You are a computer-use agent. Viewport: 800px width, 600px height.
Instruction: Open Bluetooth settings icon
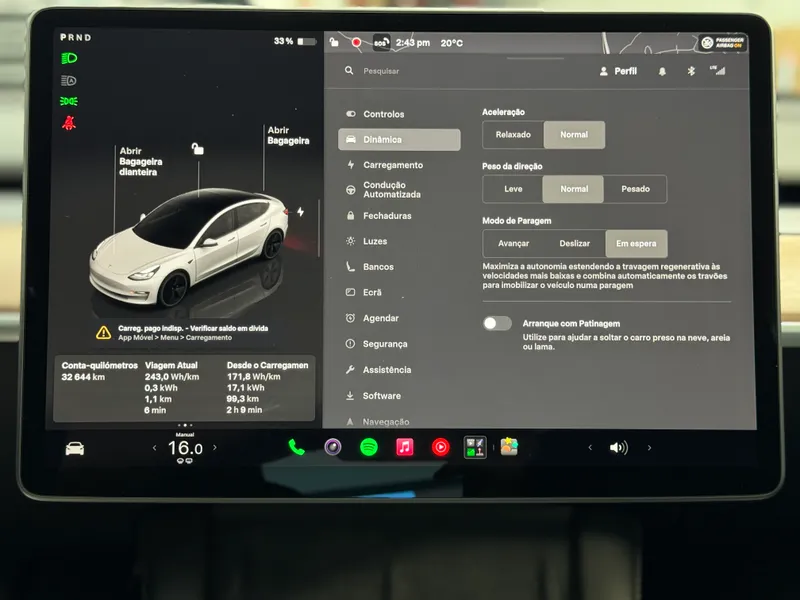tap(691, 71)
